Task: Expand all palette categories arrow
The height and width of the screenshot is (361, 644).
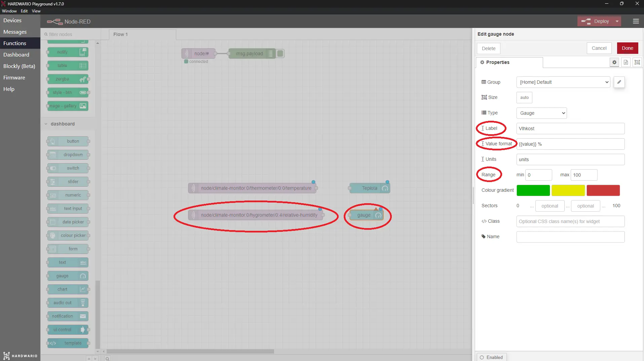Action: 95,359
